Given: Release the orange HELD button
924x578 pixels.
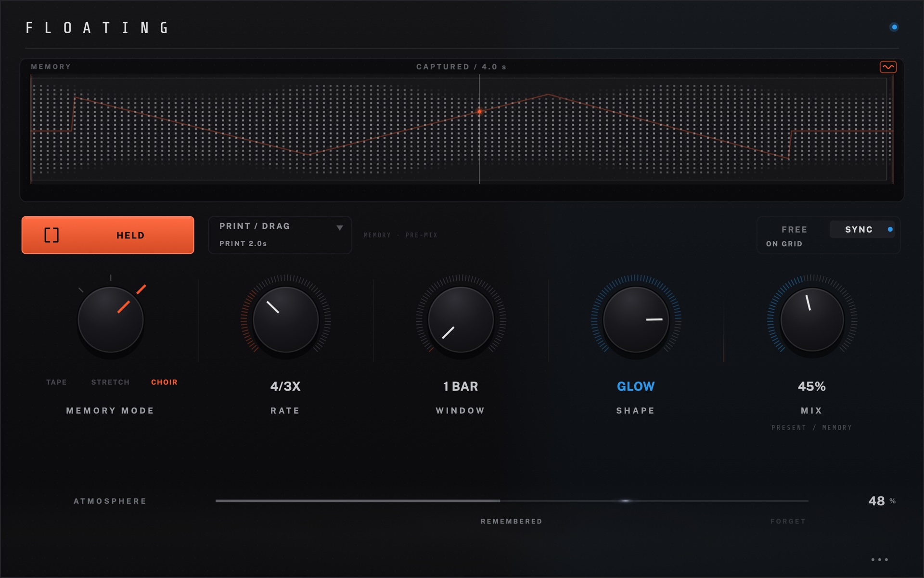Looking at the screenshot, I should (108, 235).
